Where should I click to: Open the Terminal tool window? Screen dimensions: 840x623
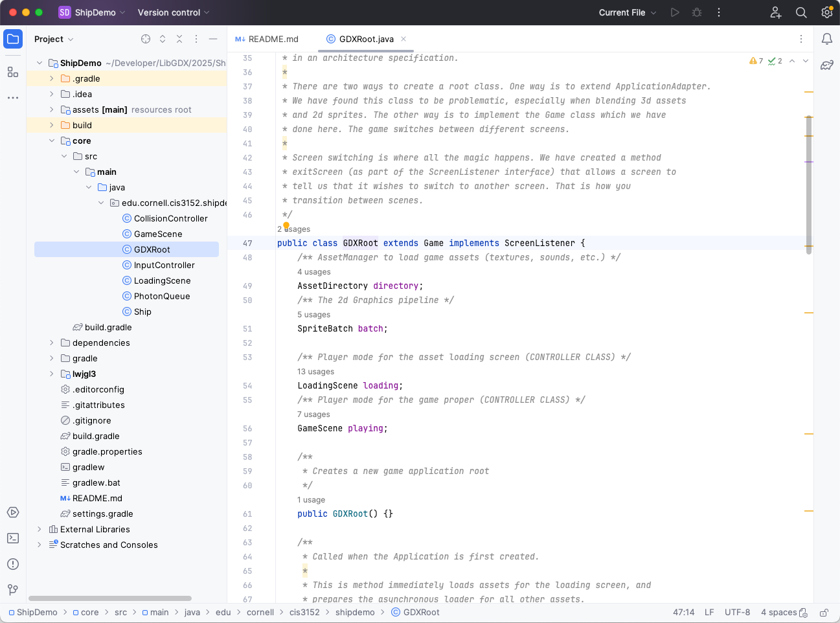[x=13, y=538]
